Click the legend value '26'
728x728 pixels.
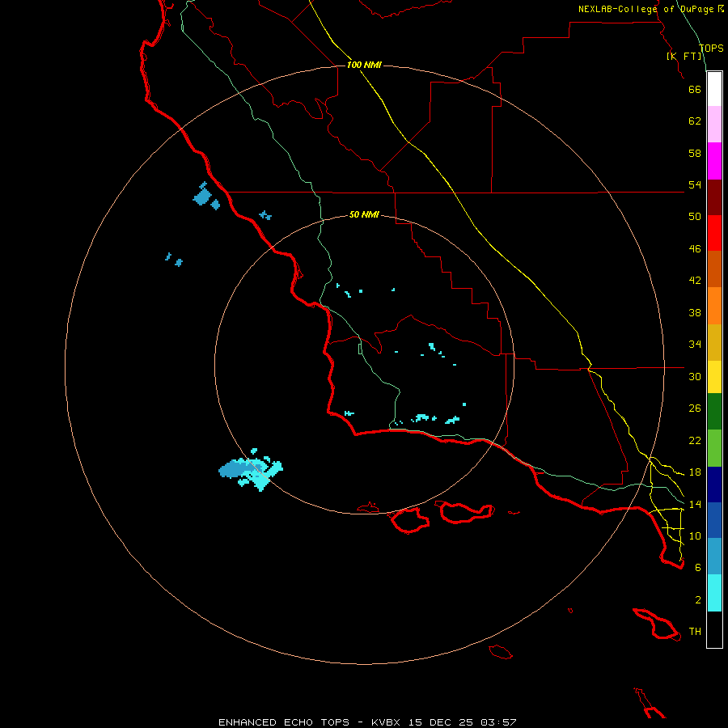point(695,408)
